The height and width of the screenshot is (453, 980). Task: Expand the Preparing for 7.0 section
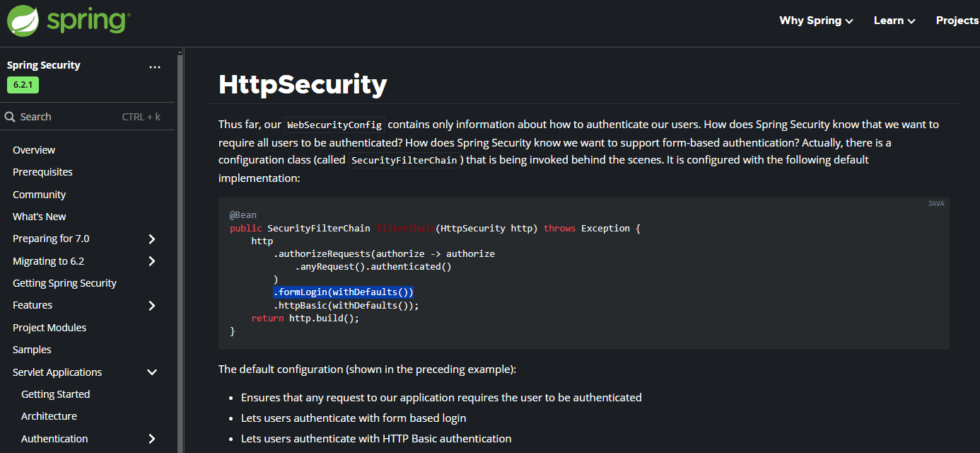(151, 239)
